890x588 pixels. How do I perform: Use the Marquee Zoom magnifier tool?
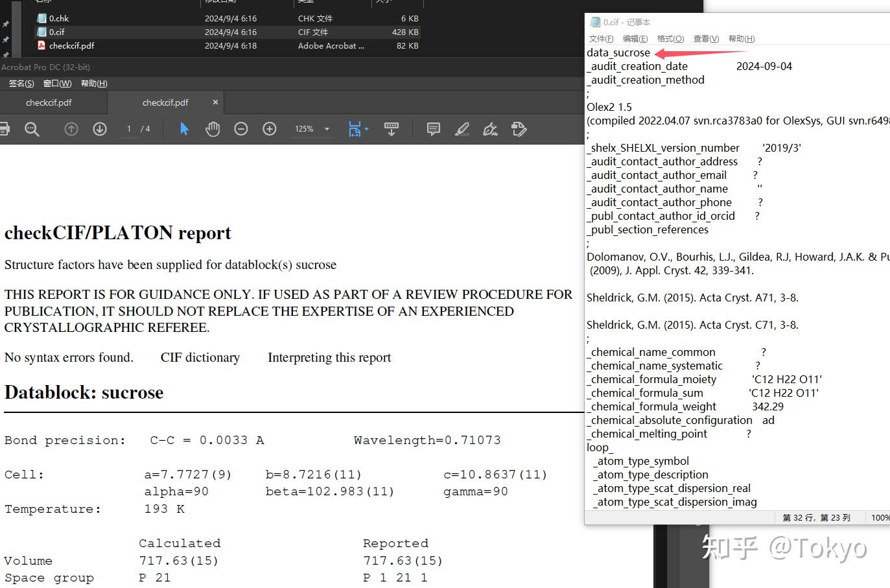(32, 129)
